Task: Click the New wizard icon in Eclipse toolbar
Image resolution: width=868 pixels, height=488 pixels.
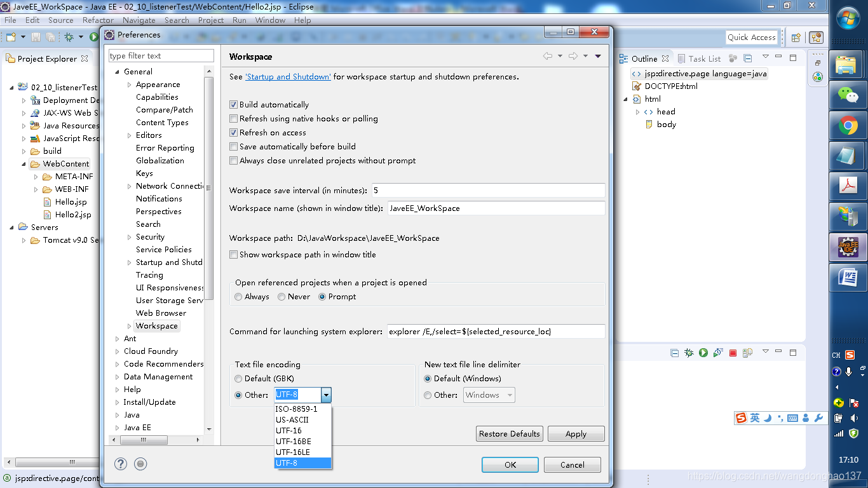Action: click(11, 37)
